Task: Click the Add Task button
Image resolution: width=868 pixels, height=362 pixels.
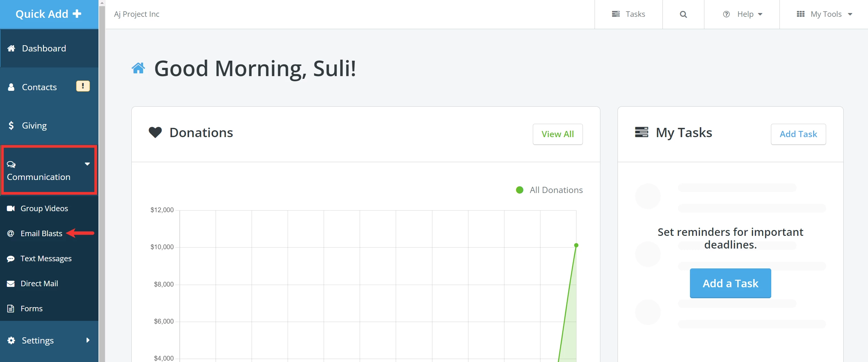Action: [798, 134]
